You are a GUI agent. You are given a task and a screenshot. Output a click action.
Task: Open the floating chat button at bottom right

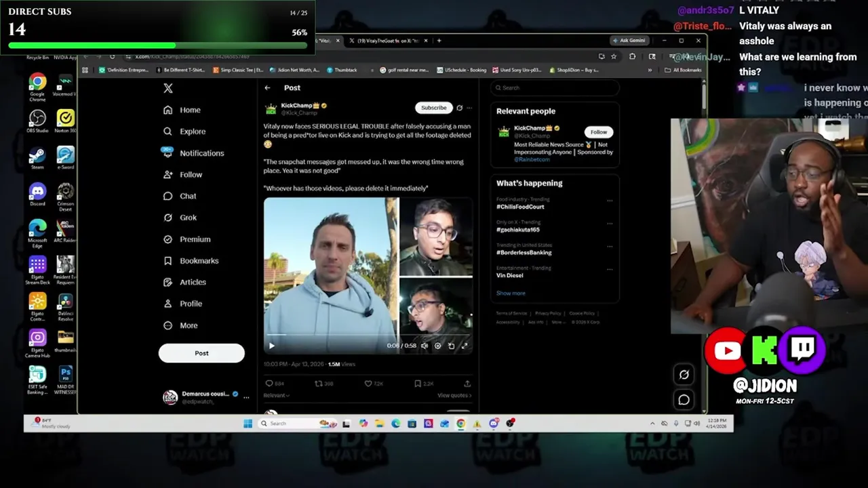tap(684, 400)
